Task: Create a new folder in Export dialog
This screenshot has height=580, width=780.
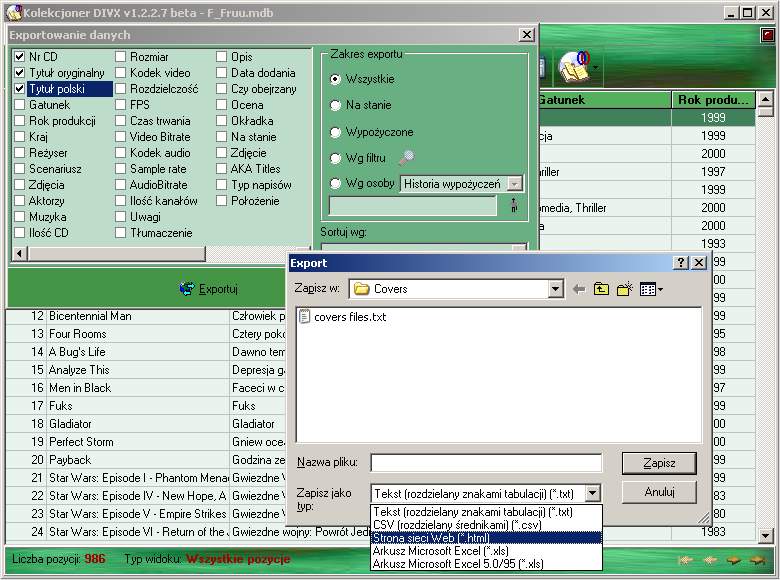Action: (x=626, y=289)
